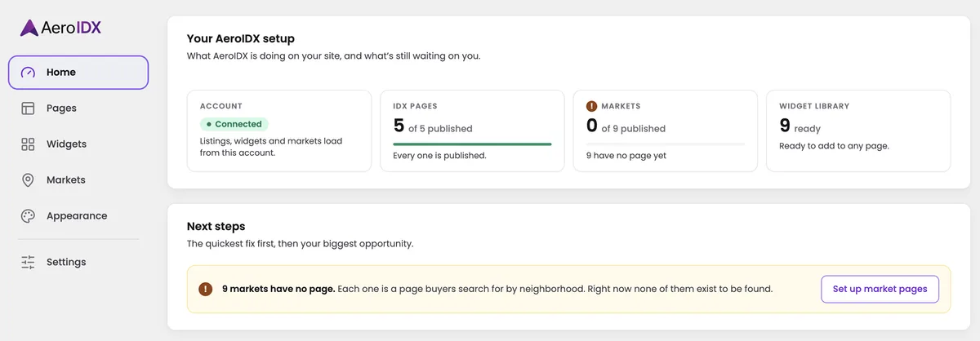Click the Home gauge icon
The image size is (980, 341).
(28, 72)
